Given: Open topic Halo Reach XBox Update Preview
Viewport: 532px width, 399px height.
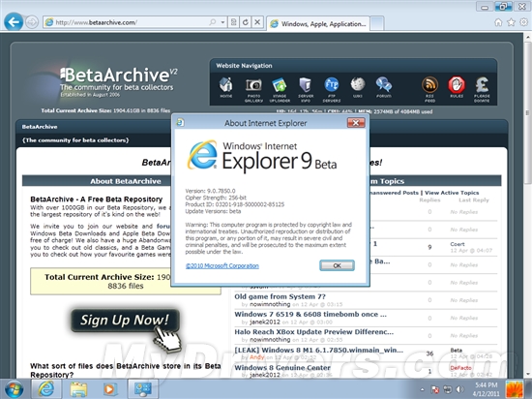Looking at the screenshot, I should [313, 332].
